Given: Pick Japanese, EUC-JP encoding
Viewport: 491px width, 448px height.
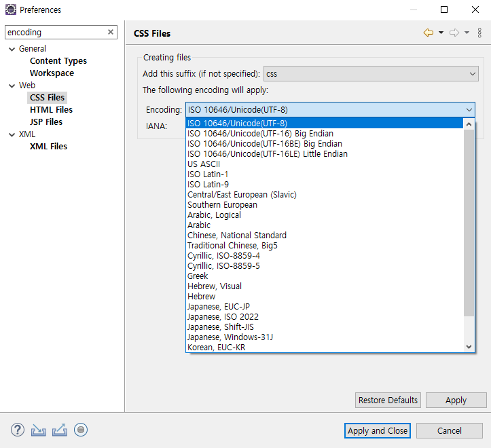Looking at the screenshot, I should 325,307.
